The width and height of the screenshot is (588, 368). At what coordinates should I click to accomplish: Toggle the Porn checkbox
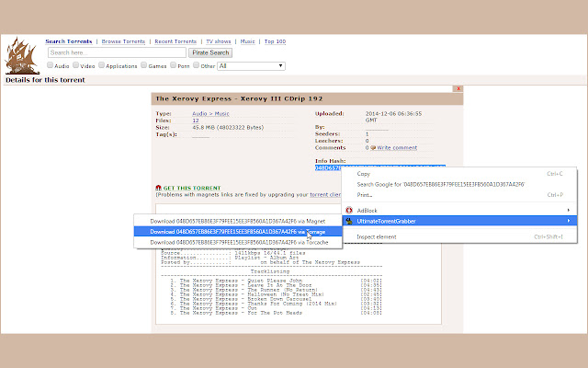pyautogui.click(x=173, y=65)
